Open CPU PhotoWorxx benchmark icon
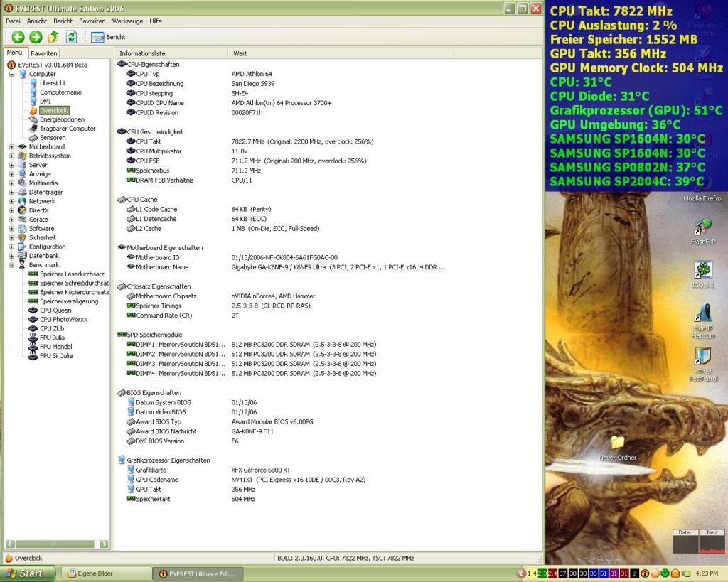 [33, 319]
